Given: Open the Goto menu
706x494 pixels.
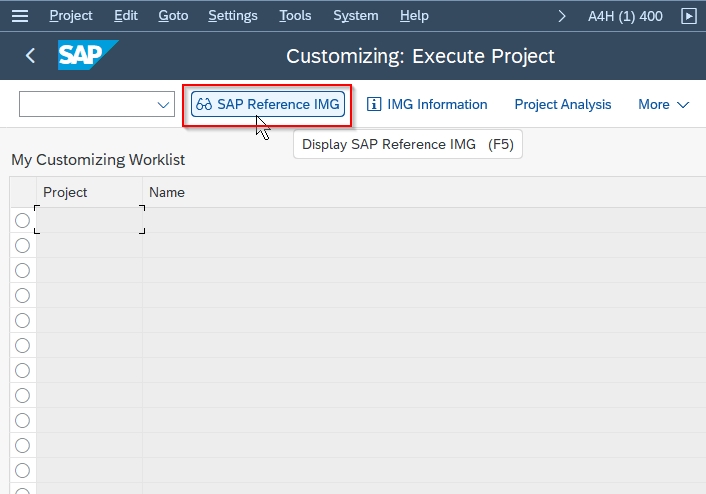Looking at the screenshot, I should tap(173, 16).
